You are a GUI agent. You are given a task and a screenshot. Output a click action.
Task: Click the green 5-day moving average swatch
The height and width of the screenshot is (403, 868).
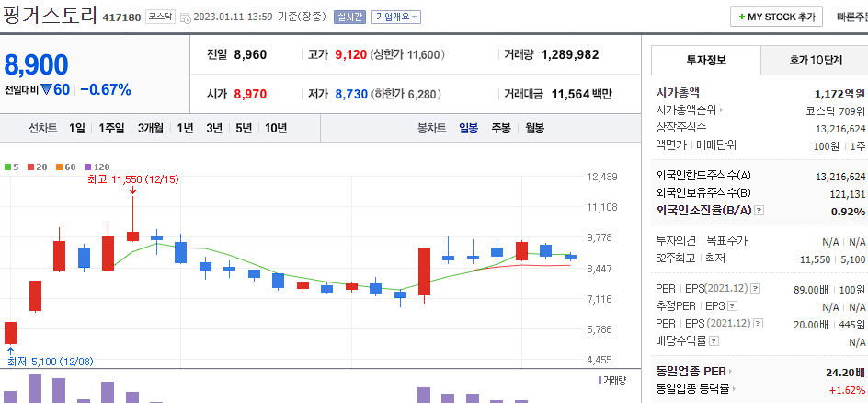pyautogui.click(x=7, y=167)
